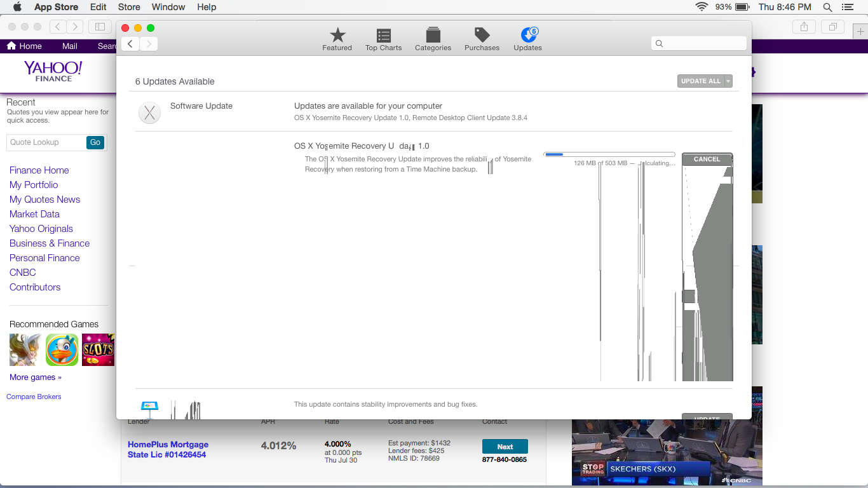
Task: Click the download progress bar
Action: [609, 154]
